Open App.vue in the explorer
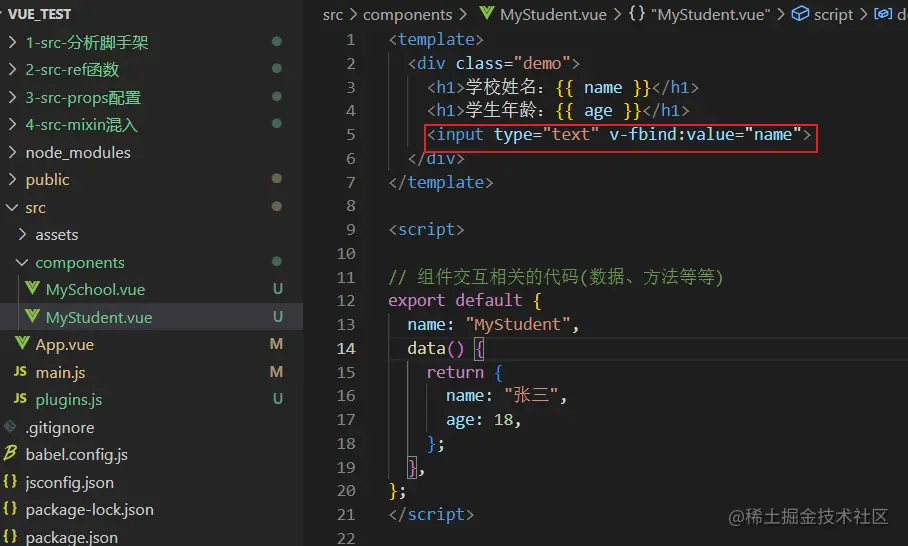Viewport: 908px width, 546px height. (65, 345)
